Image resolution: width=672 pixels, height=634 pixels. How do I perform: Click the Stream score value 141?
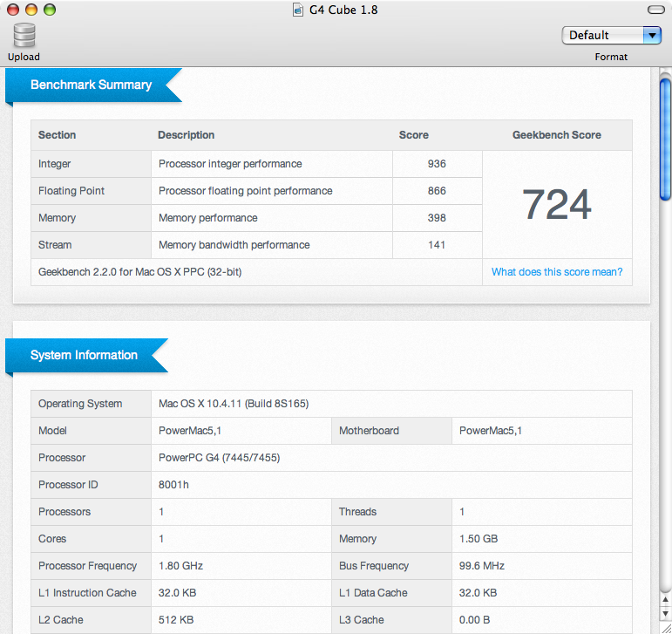pos(437,245)
